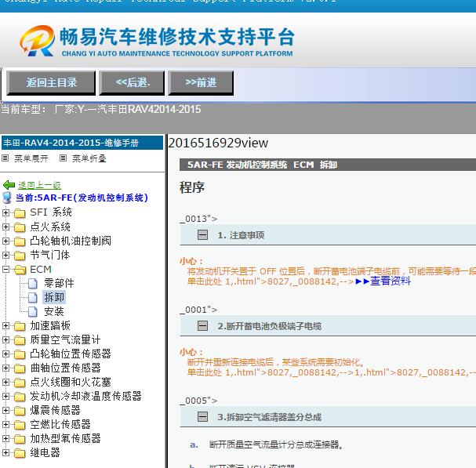Viewport: 476px width, 468px height.
Task: Click the SFI 系统 folder icon
Action: click(20, 213)
